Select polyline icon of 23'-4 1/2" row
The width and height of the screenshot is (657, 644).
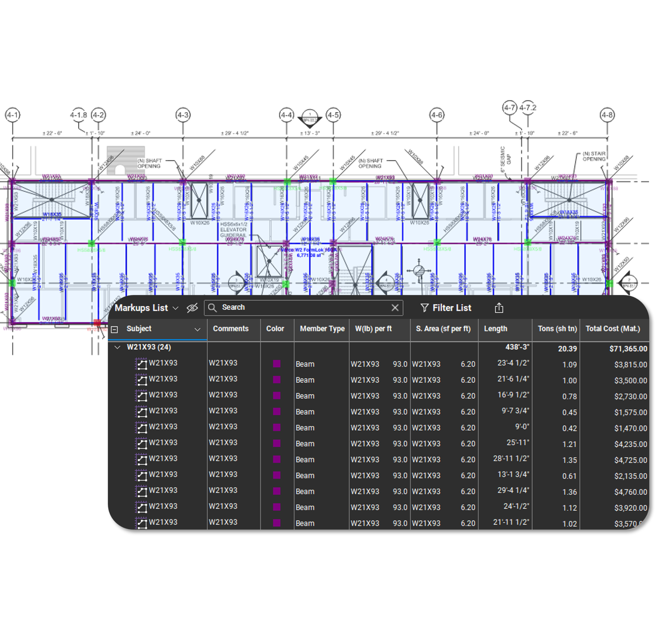point(141,363)
